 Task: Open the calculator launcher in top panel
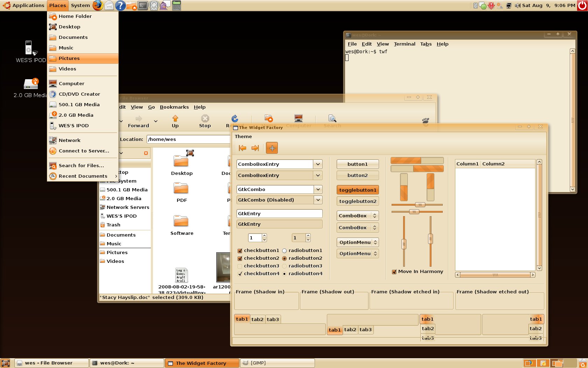tap(176, 5)
